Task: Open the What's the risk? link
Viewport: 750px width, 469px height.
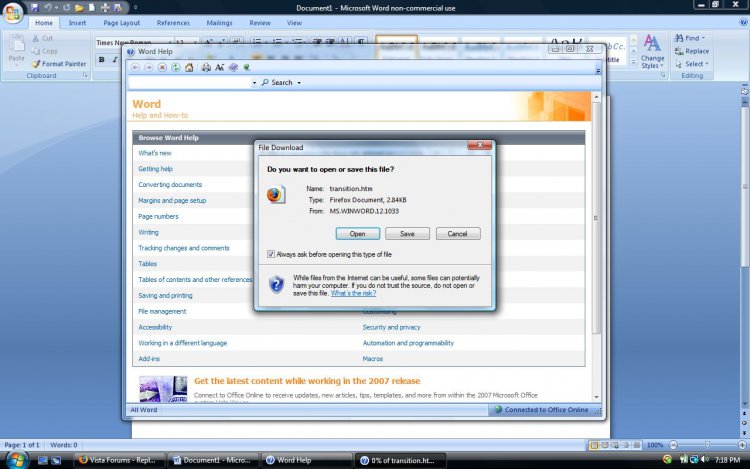Action: tap(353, 293)
